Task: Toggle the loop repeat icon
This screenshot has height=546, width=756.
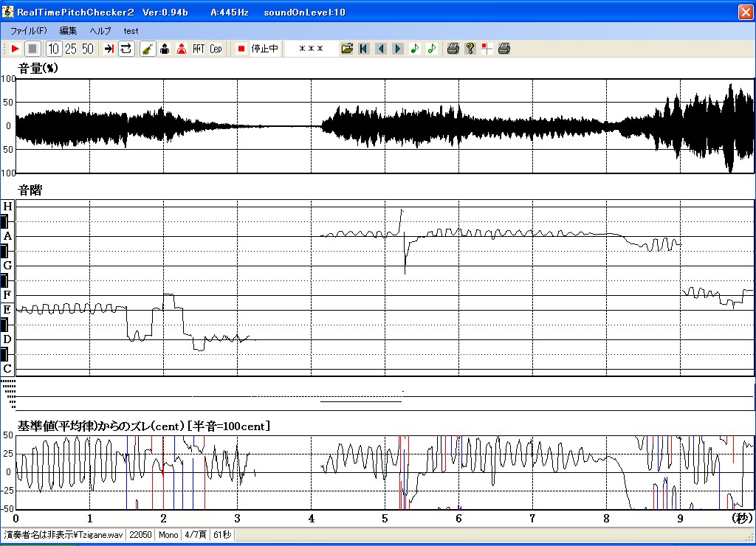Action: (126, 49)
